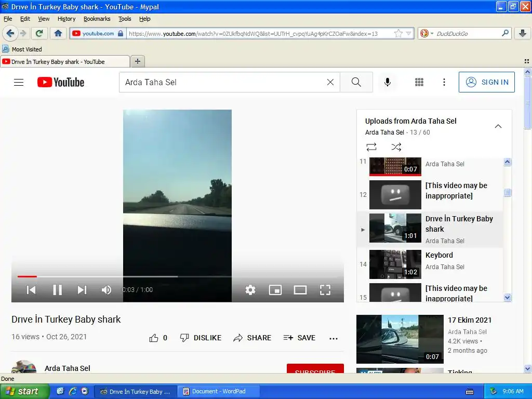Open the Help menu
Image resolution: width=532 pixels, height=399 pixels.
(x=144, y=19)
